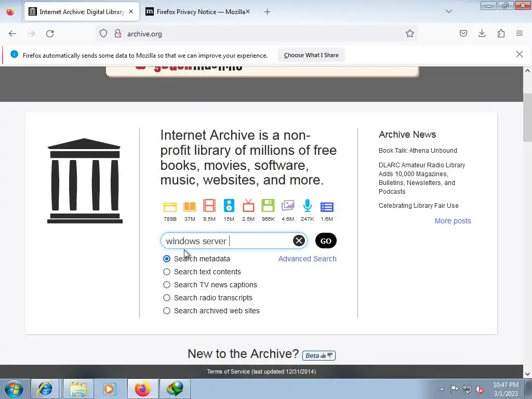Select the Search text contents radio button
This screenshot has width=532, height=399.
pos(167,272)
